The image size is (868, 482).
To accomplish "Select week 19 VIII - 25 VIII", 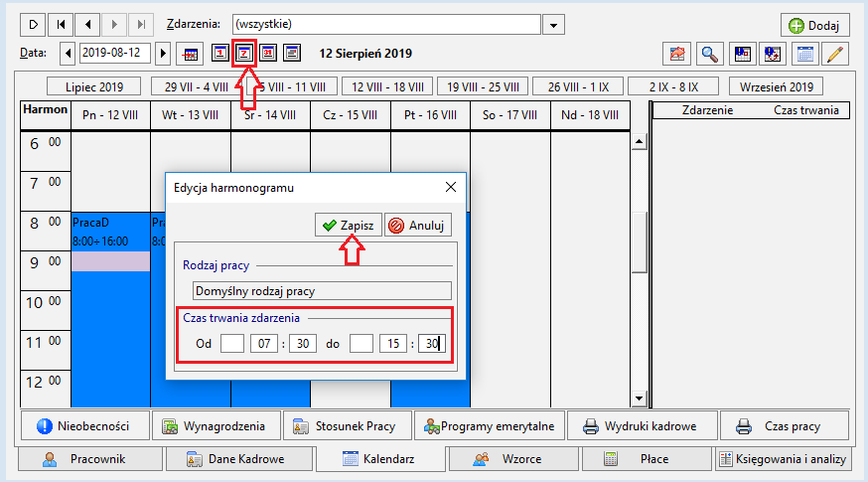I will 484,87.
